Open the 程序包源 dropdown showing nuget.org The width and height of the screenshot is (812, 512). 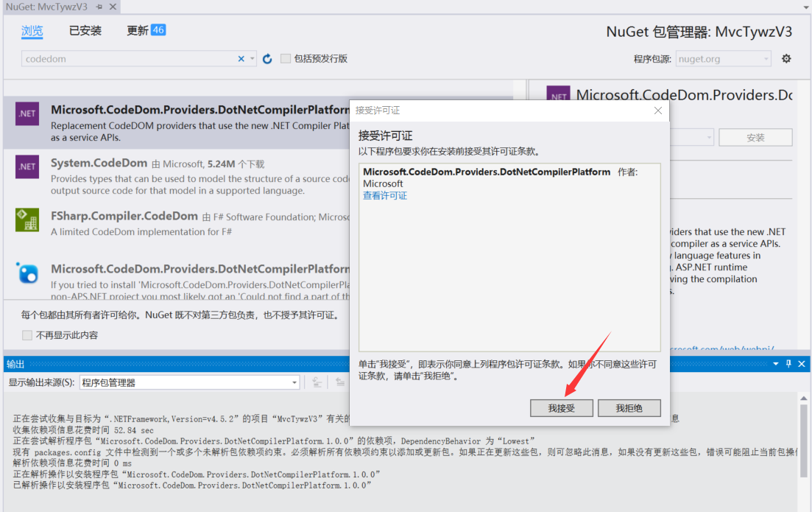point(722,58)
